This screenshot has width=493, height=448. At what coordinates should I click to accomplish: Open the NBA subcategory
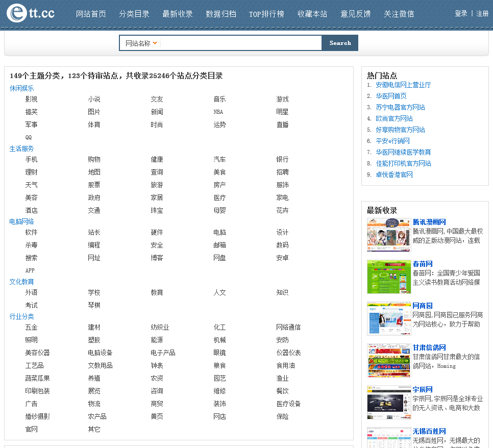pyautogui.click(x=218, y=112)
